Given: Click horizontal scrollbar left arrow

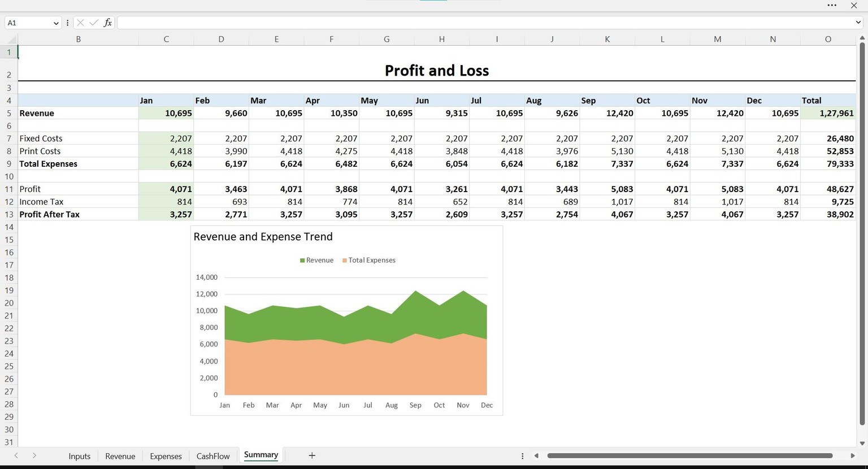Looking at the screenshot, I should point(536,456).
